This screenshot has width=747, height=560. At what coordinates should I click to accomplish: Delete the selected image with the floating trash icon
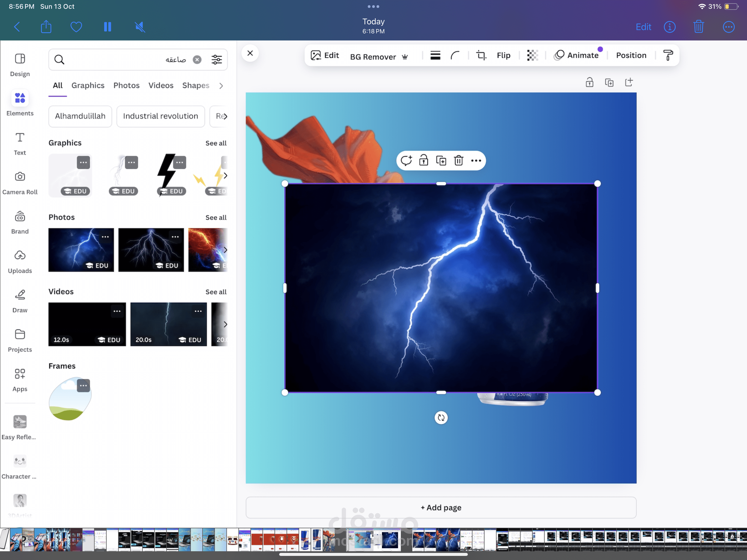[x=458, y=161]
